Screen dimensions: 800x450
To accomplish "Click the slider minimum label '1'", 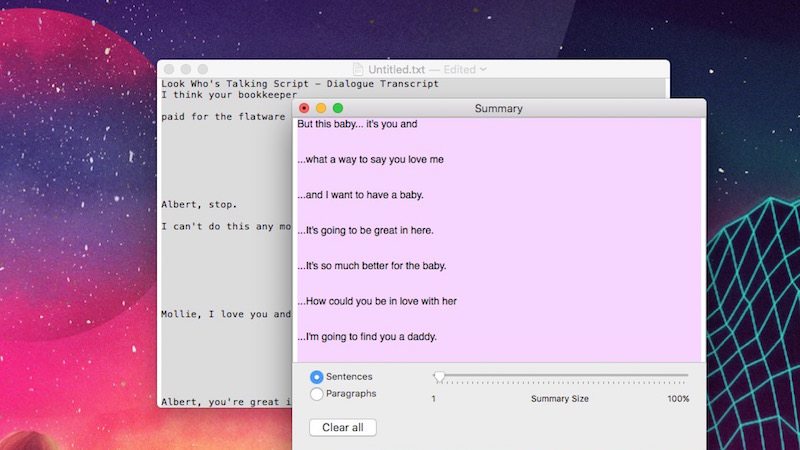I will tap(434, 399).
